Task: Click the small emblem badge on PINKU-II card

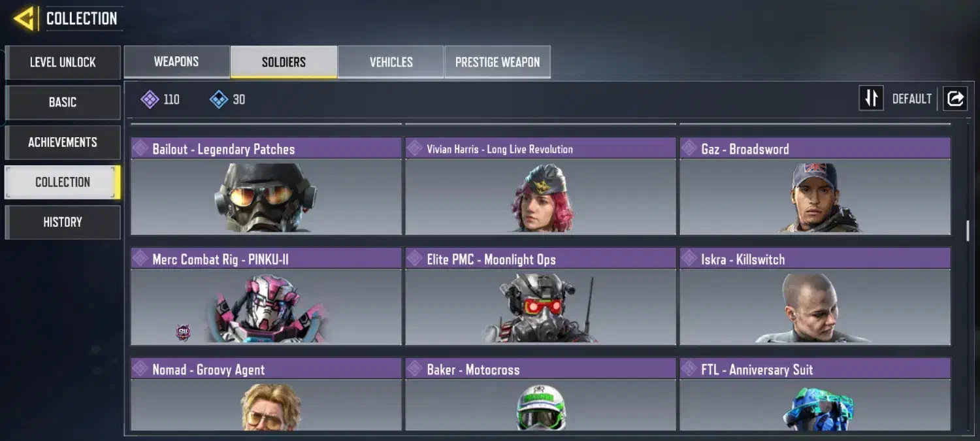Action: (184, 333)
